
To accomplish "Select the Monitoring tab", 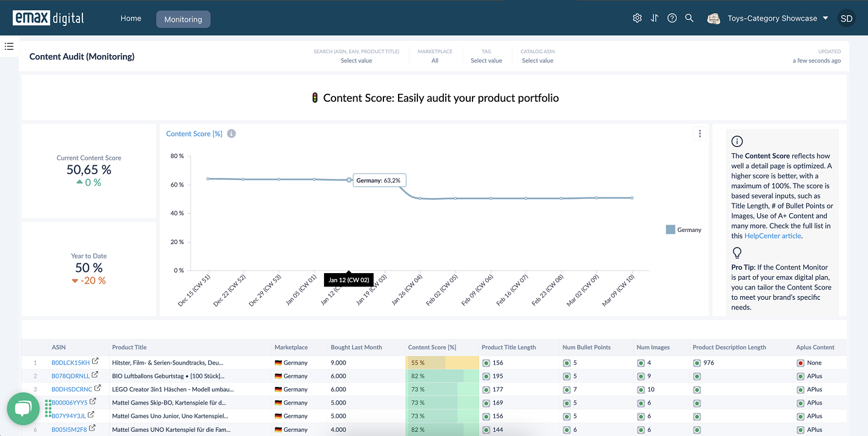I will (x=183, y=19).
